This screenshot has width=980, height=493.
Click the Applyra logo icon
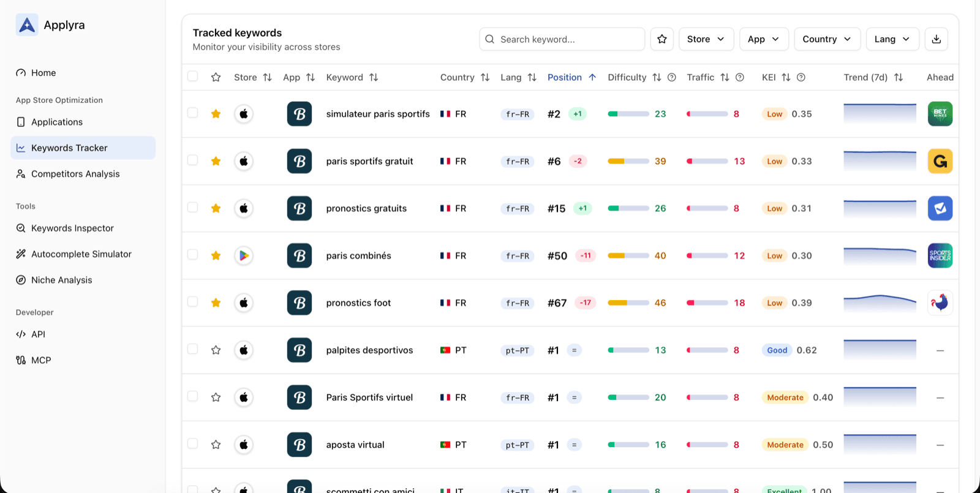(x=27, y=25)
